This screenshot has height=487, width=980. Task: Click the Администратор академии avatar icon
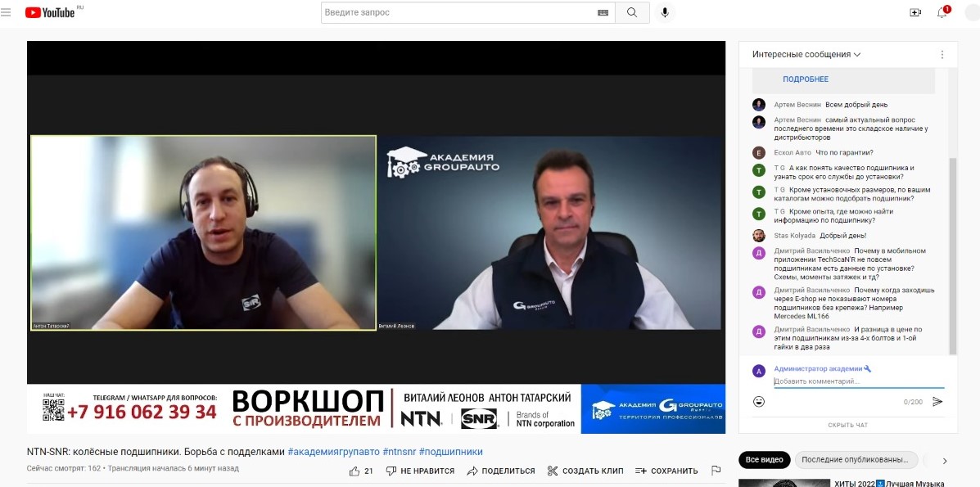click(x=759, y=371)
